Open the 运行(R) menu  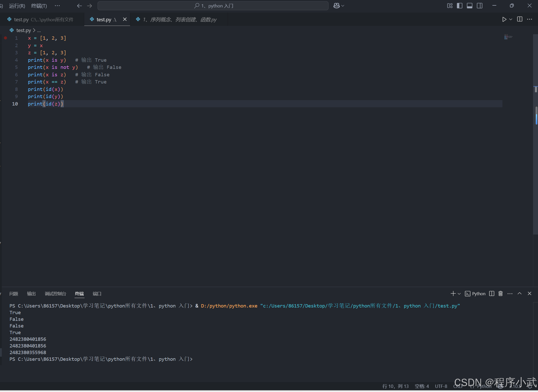point(17,6)
